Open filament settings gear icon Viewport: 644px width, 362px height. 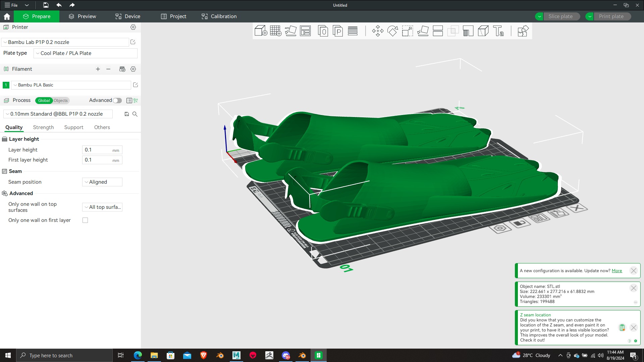click(x=133, y=69)
